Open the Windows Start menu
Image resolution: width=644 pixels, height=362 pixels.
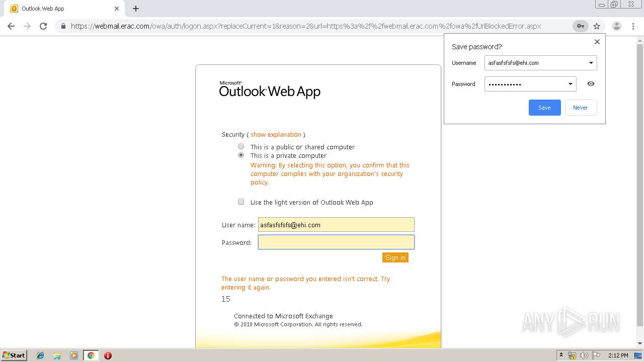point(14,355)
